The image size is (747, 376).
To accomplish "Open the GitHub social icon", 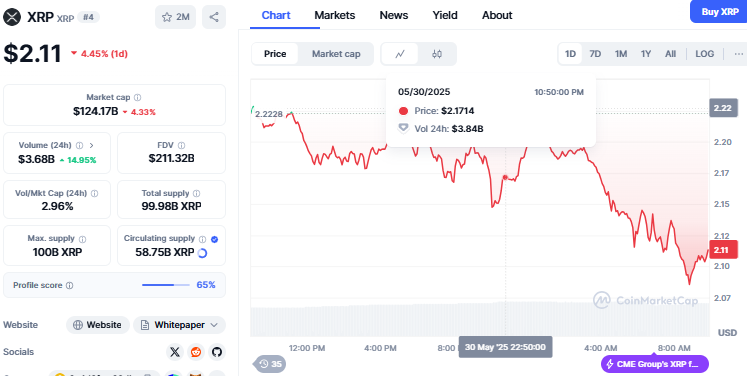I will 217,352.
